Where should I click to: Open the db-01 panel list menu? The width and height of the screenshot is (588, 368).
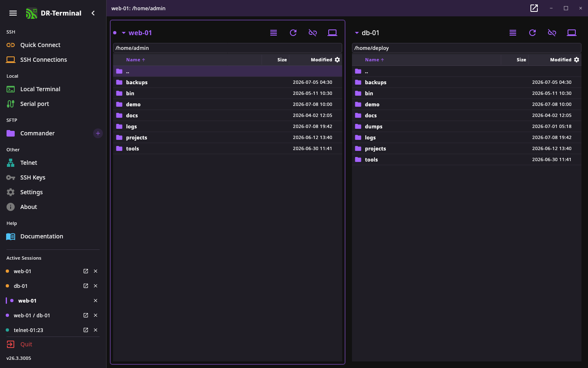513,33
